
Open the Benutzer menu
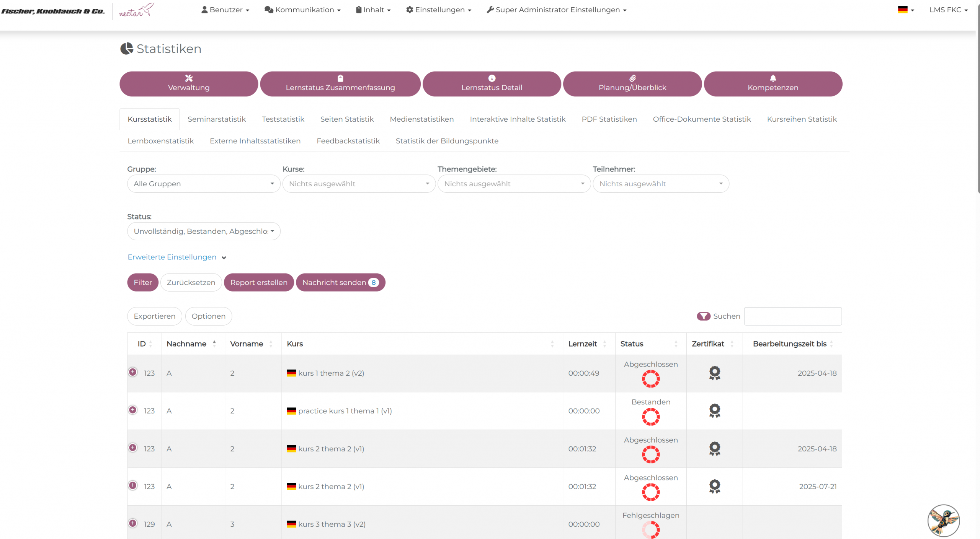[225, 10]
